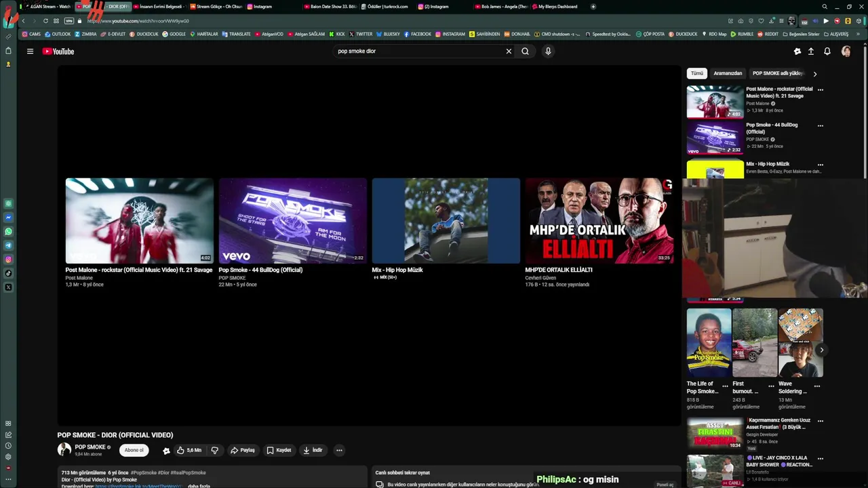Open the account avatar menu
The image size is (868, 488).
point(846,52)
